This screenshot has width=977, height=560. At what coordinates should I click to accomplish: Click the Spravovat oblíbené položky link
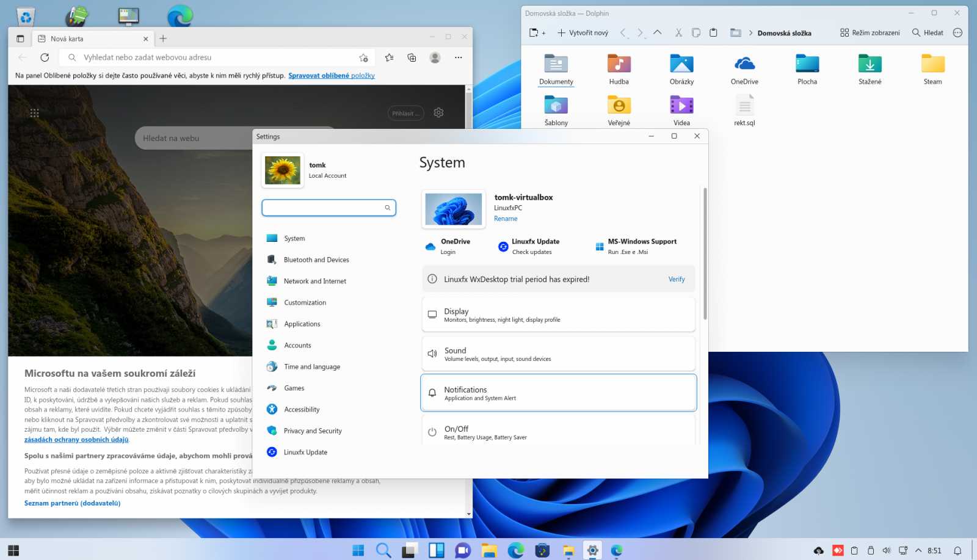[332, 76]
